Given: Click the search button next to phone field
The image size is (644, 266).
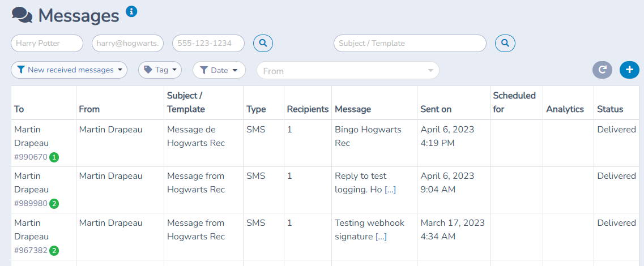Looking at the screenshot, I should coord(263,43).
